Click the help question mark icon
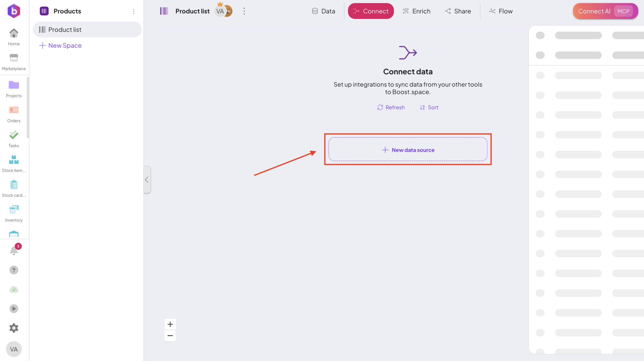 14,270
